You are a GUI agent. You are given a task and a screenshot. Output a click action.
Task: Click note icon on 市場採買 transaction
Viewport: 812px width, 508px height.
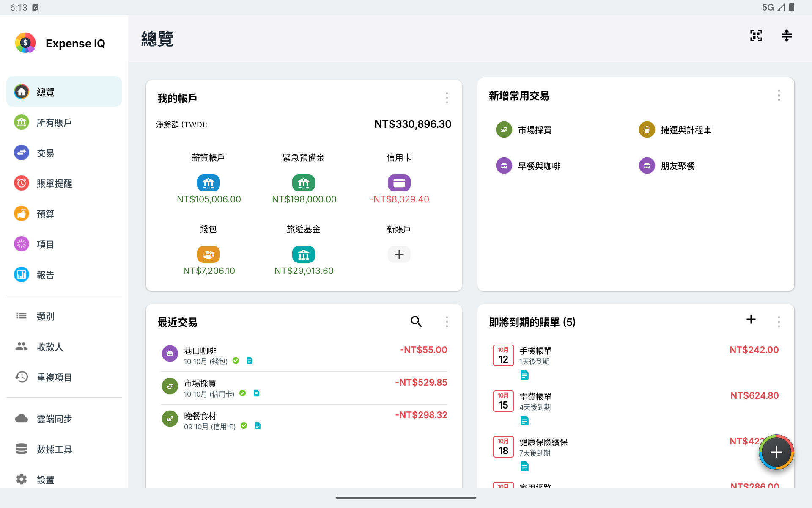pyautogui.click(x=256, y=393)
